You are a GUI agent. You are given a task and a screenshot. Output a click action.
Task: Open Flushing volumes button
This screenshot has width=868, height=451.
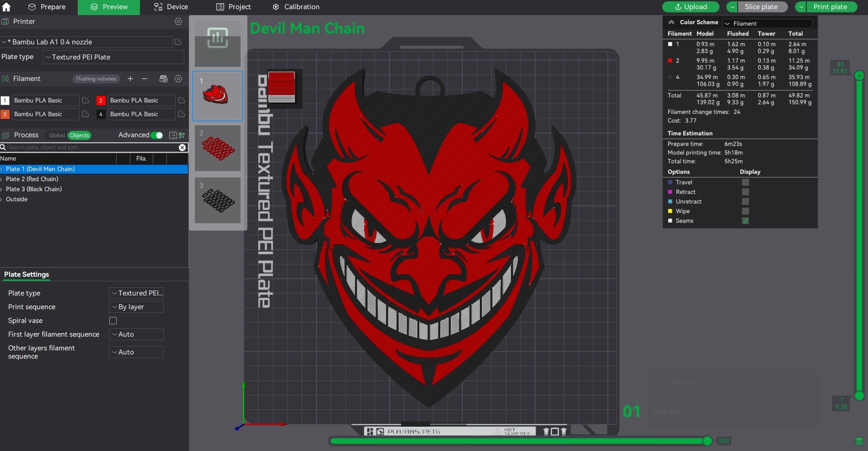point(96,79)
